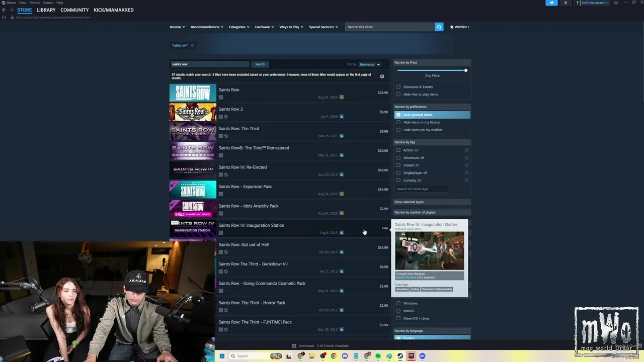The width and height of the screenshot is (644, 362).
Task: Open Saints Row IV: Inauguration Station result
Action: pos(279,229)
